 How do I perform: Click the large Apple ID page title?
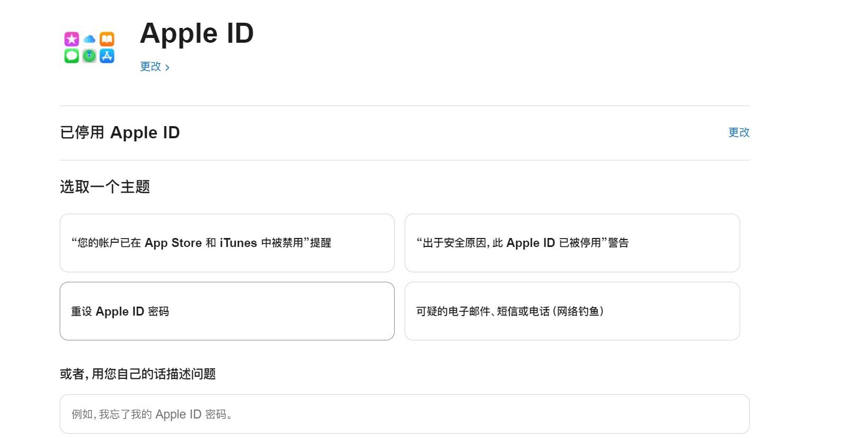[197, 33]
